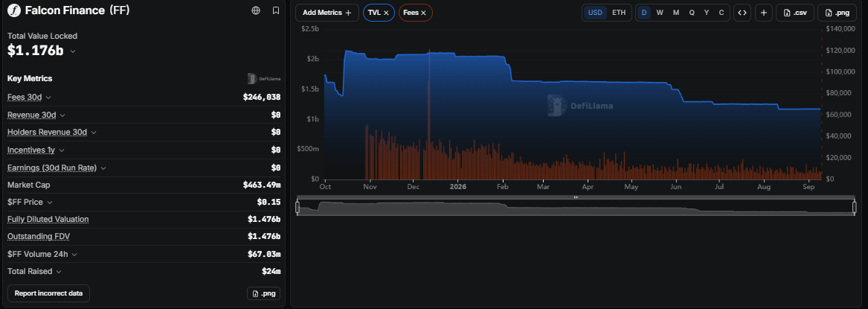Switch currency to ETH
This screenshot has height=309, width=868.
coord(619,13)
